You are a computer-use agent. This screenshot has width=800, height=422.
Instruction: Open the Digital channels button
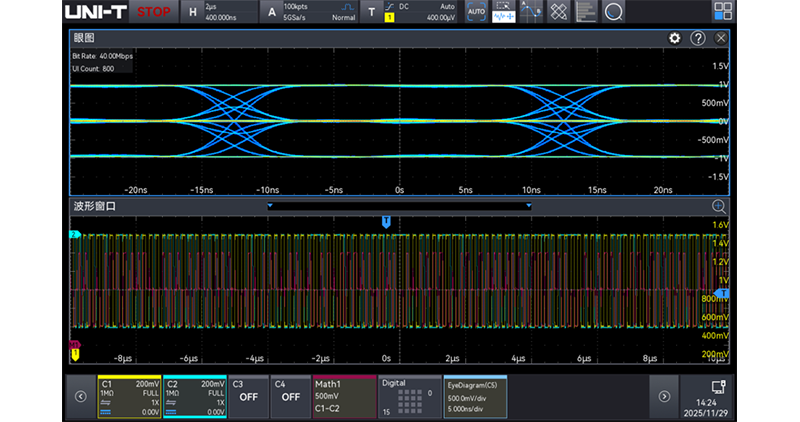[x=408, y=396]
